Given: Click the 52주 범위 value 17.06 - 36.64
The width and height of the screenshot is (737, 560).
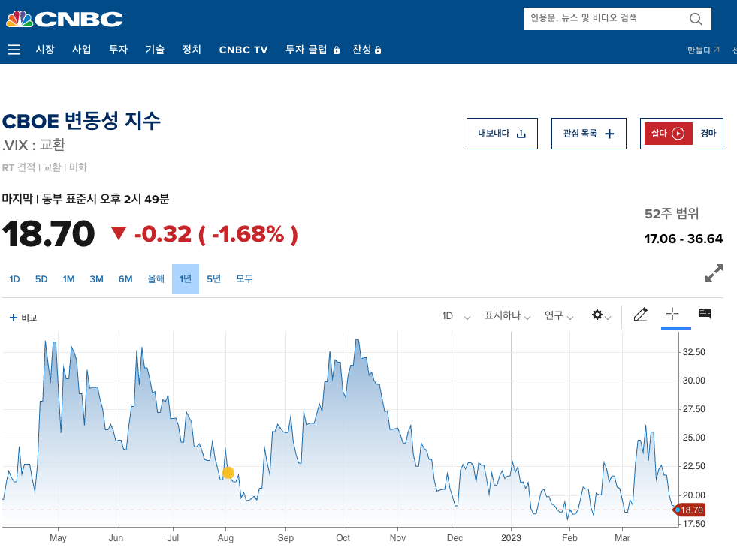Looking at the screenshot, I should 684,239.
